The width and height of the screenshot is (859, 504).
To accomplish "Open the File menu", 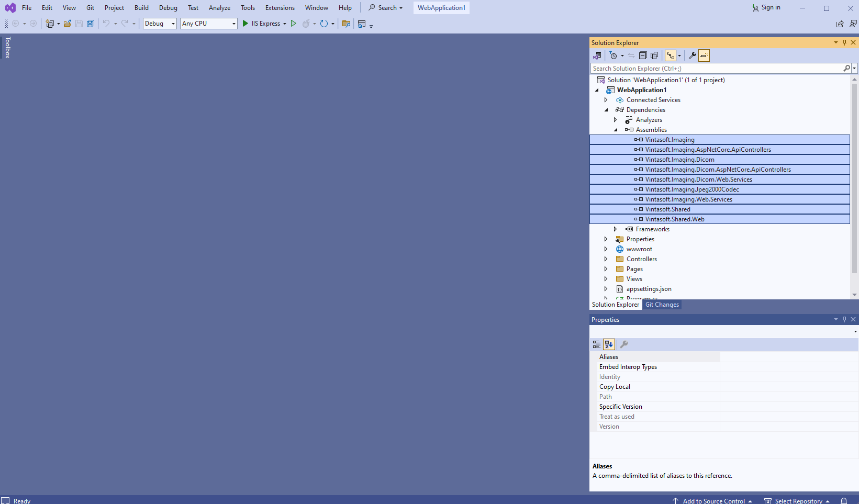I will pyautogui.click(x=27, y=8).
